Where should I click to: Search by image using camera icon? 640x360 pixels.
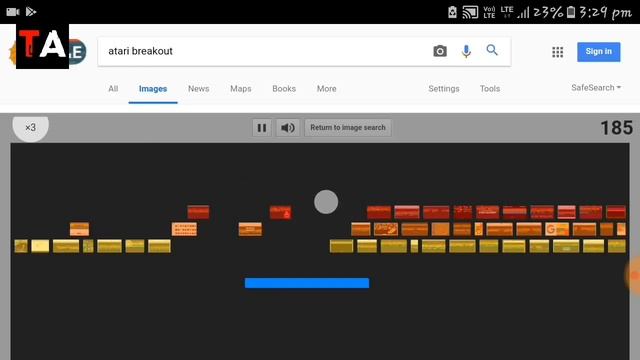440,51
